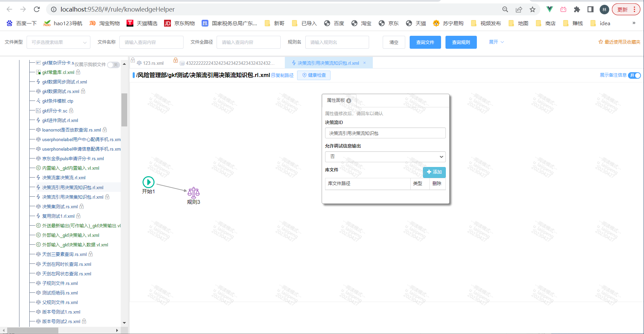Open the extensions puzzle icon
The image size is (644, 334).
[577, 10]
